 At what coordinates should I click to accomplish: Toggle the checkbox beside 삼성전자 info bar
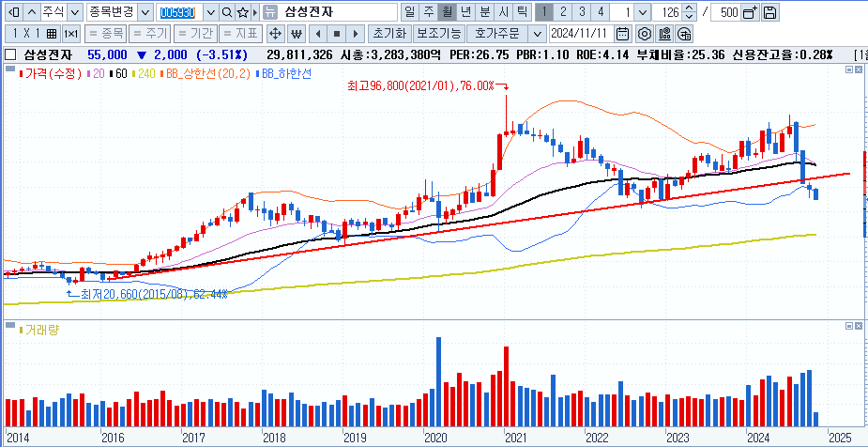pyautogui.click(x=10, y=54)
